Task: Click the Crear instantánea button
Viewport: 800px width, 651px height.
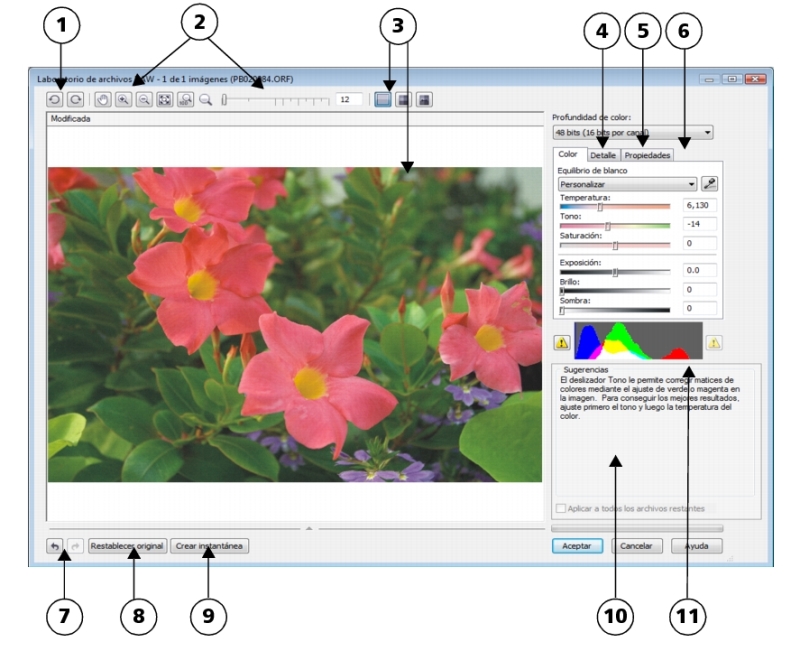Action: point(209,547)
